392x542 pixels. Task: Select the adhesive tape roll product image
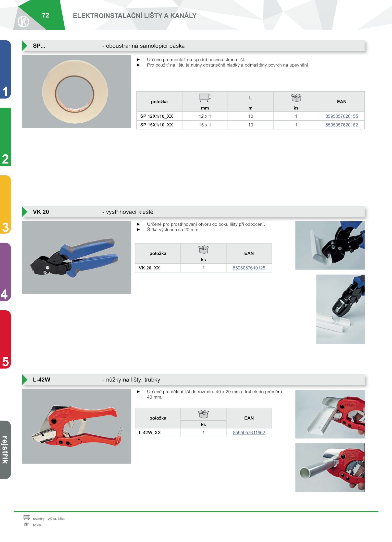coord(76,91)
